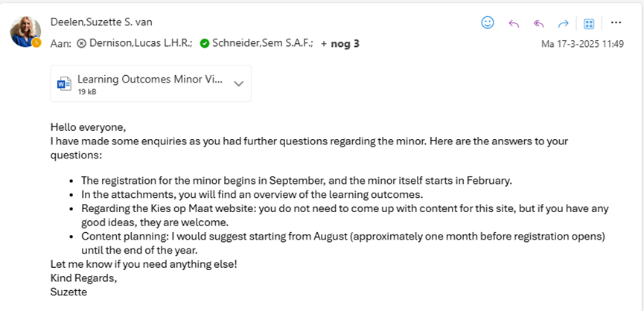Click the Reply arrow icon

click(x=514, y=23)
